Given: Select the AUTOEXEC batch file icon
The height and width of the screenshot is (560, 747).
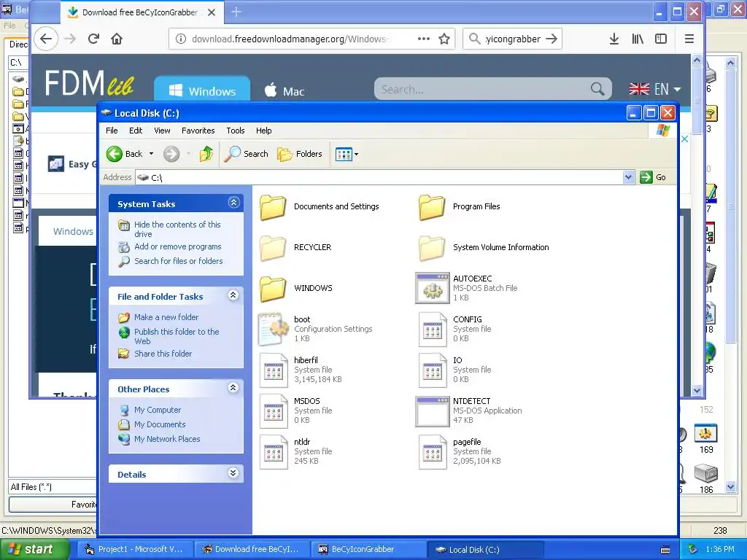Looking at the screenshot, I should [x=432, y=288].
